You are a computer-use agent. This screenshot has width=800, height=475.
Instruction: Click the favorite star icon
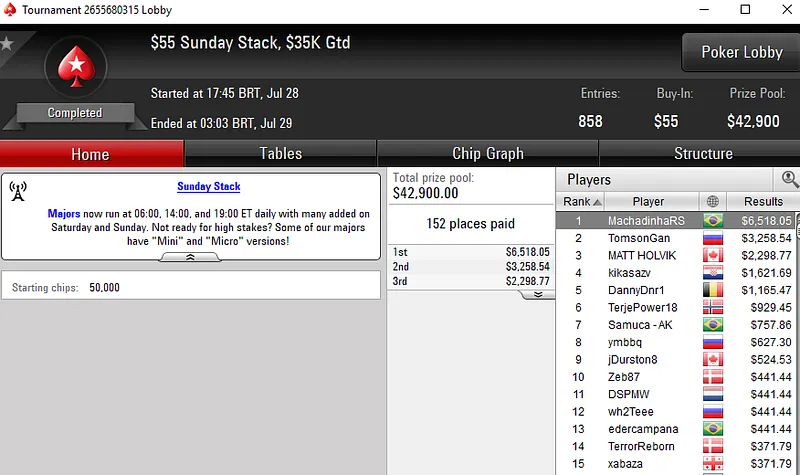(x=6, y=44)
